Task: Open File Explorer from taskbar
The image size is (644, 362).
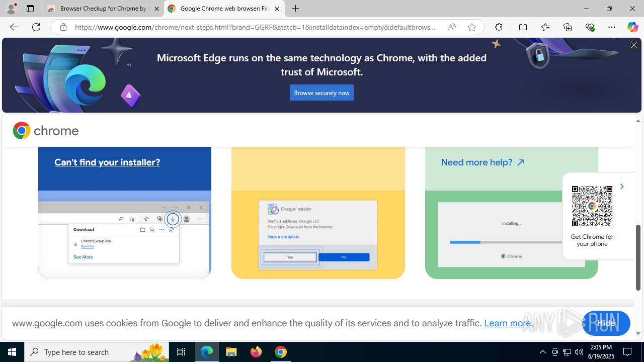Action: [x=231, y=352]
